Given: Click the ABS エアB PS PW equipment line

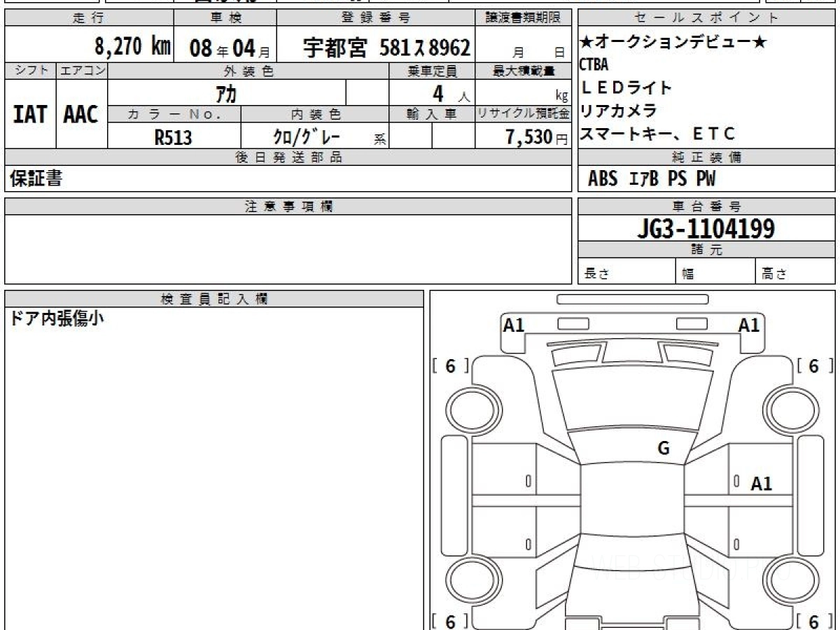Looking at the screenshot, I should click(652, 179).
